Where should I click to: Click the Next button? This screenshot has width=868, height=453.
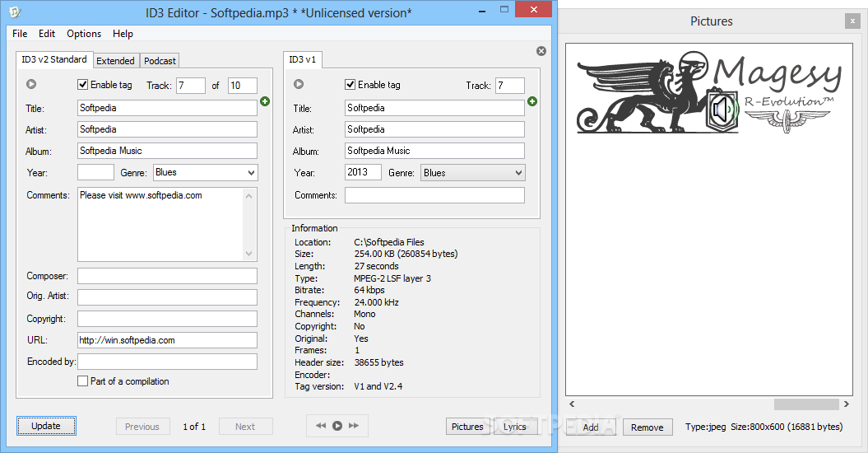tap(245, 427)
